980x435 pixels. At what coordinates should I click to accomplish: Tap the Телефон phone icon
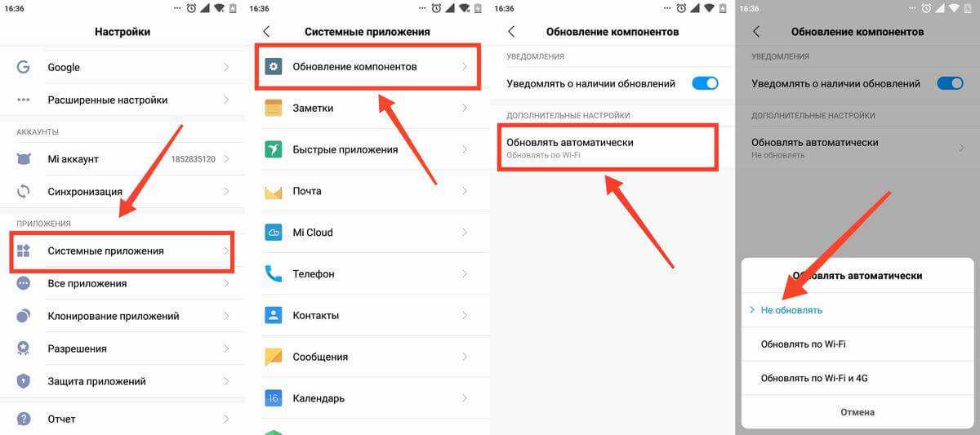click(274, 274)
